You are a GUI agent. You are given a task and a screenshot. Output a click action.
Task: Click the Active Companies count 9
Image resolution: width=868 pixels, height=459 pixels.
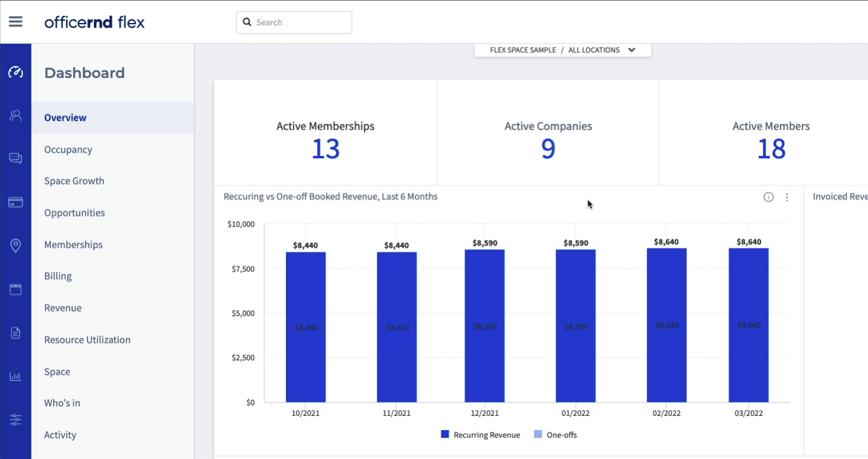[548, 149]
